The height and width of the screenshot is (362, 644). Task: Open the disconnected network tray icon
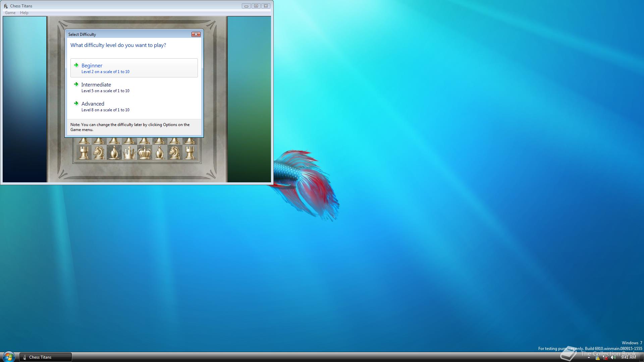point(605,357)
